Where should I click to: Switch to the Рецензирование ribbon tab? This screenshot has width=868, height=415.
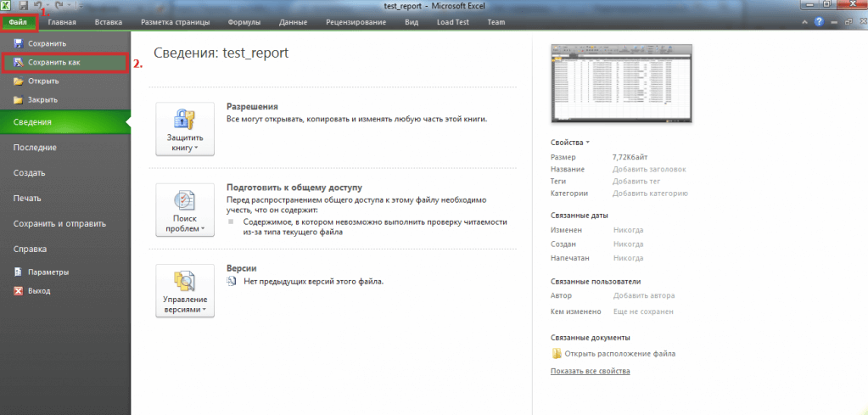click(356, 22)
